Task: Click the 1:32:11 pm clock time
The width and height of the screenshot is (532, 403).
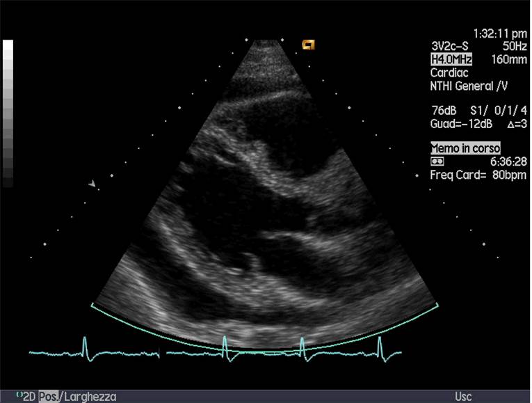Action: coord(500,33)
